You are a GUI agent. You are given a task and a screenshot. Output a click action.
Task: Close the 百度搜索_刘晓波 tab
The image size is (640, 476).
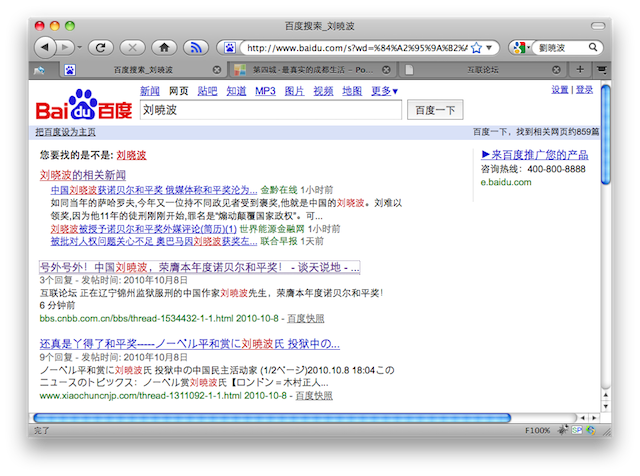click(x=217, y=70)
